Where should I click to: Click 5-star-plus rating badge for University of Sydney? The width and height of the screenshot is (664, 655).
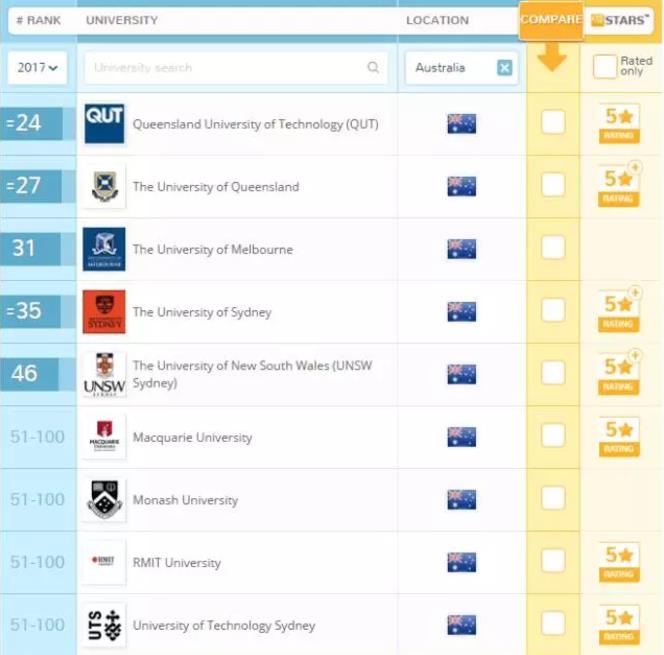tap(619, 310)
